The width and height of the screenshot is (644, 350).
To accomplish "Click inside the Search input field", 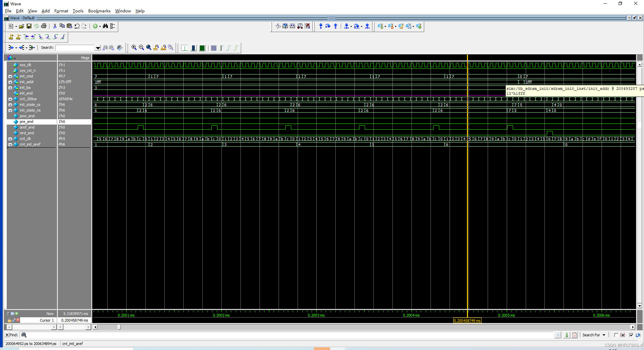I will coord(75,48).
